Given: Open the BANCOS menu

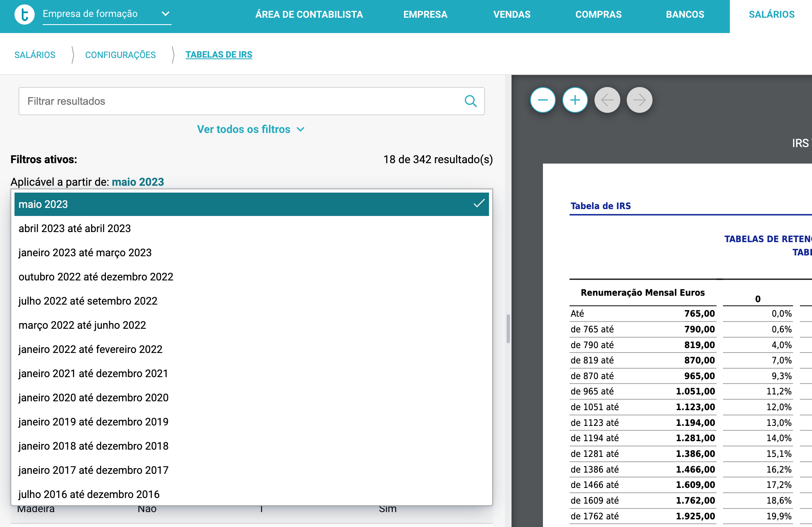Looking at the screenshot, I should pyautogui.click(x=685, y=15).
